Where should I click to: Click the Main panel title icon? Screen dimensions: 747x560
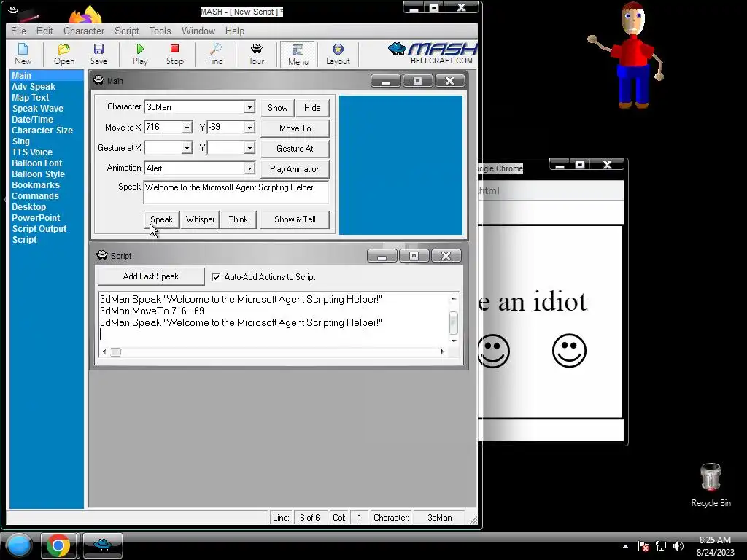[98, 80]
